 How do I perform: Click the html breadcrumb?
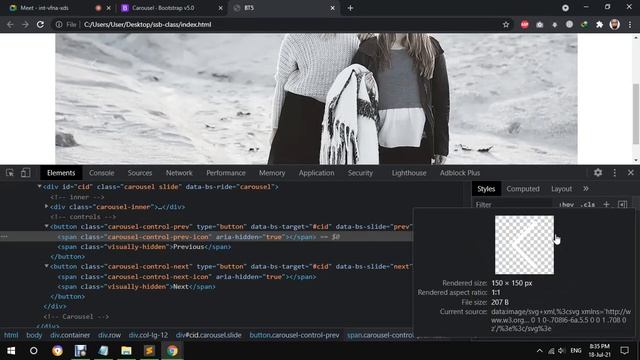pos(11,335)
